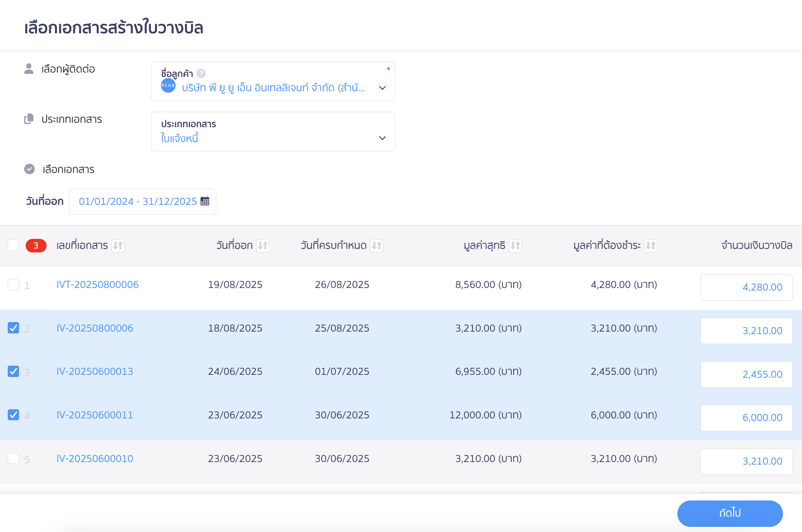Uncheck the row for IV-20250600011
Screen dimensions: 802x532
[x=14, y=415]
